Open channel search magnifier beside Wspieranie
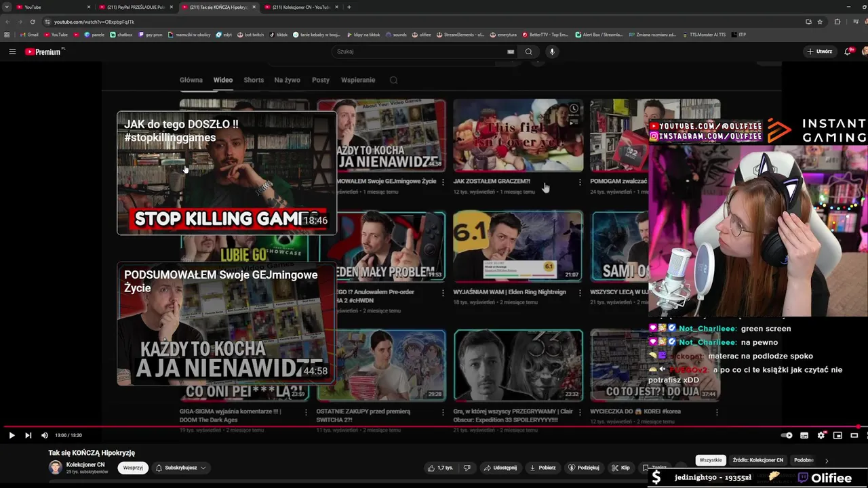The height and width of the screenshot is (488, 868). click(x=393, y=80)
